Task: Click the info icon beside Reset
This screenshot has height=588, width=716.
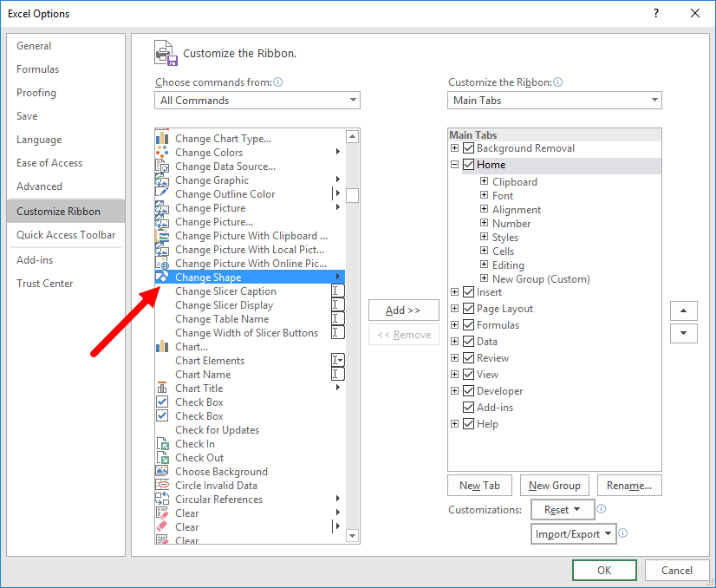Action: point(602,509)
